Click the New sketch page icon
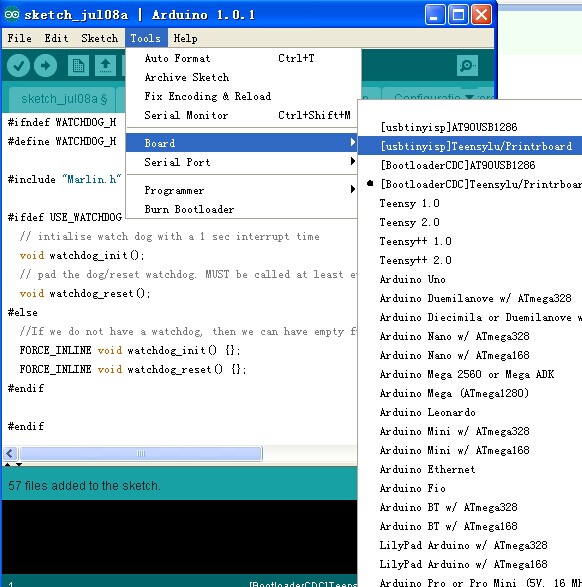Screen dimensions: 582x587 78,66
